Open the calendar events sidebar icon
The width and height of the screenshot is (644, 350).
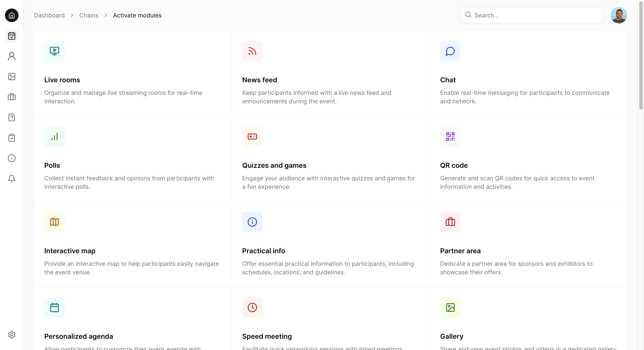click(x=11, y=36)
